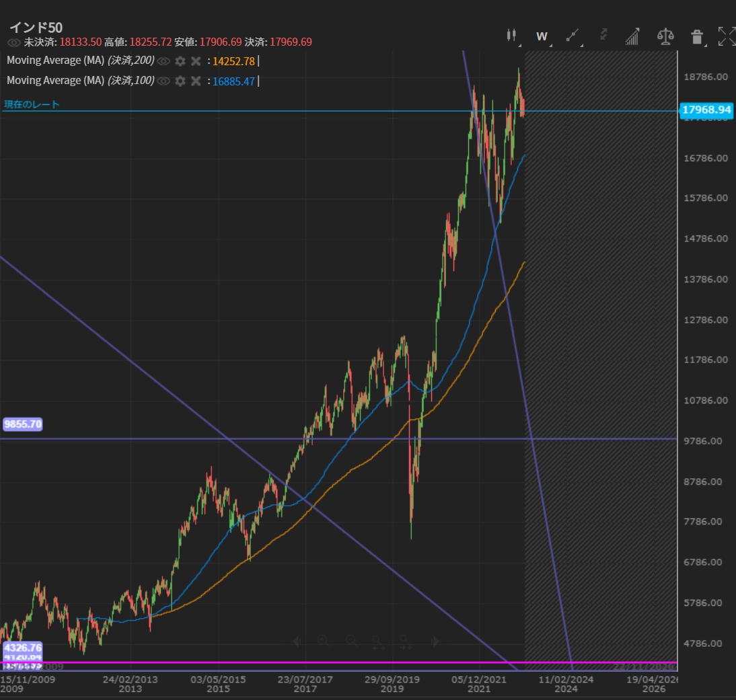This screenshot has height=700, width=736.
Task: Click the 9855.70 horizontal line label
Action: point(23,424)
